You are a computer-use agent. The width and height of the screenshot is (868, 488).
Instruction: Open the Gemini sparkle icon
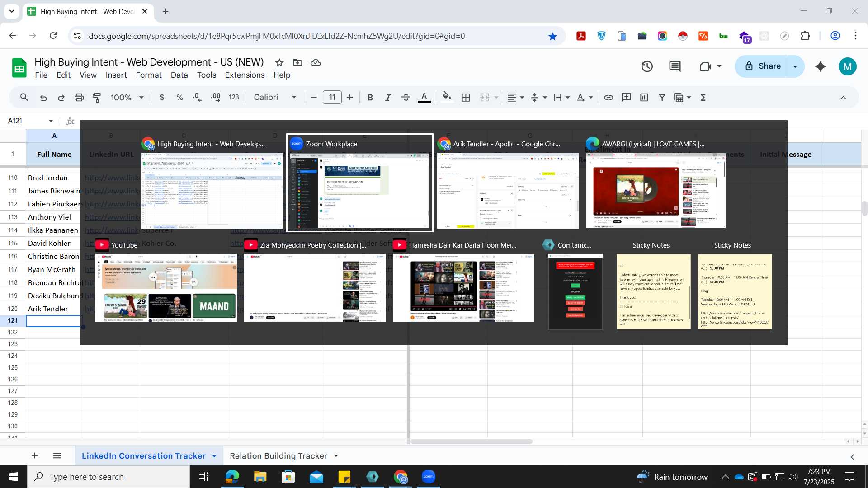coord(821,66)
